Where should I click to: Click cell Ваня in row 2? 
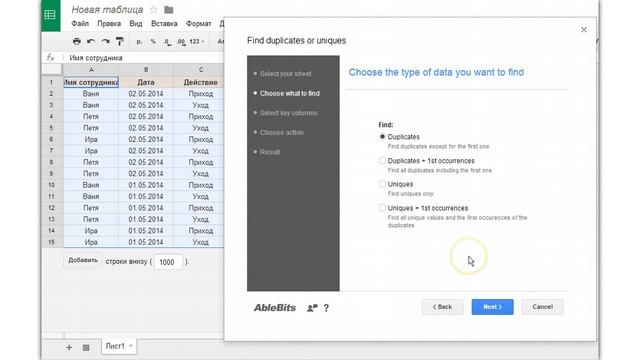click(x=91, y=94)
